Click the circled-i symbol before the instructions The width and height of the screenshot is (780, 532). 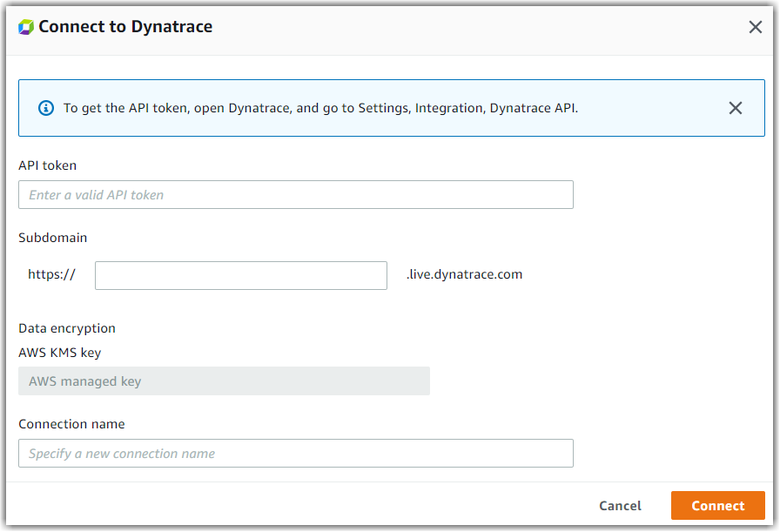click(x=44, y=107)
